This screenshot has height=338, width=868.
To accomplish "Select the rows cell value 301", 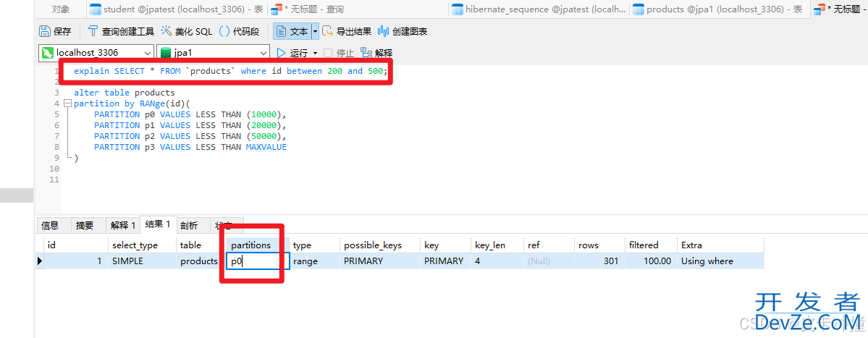I will pyautogui.click(x=600, y=261).
